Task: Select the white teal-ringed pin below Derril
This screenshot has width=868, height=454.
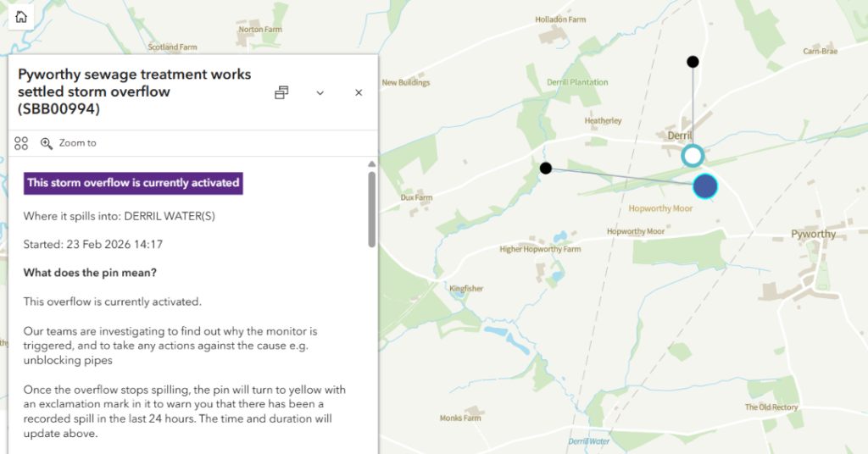Action: (x=693, y=155)
